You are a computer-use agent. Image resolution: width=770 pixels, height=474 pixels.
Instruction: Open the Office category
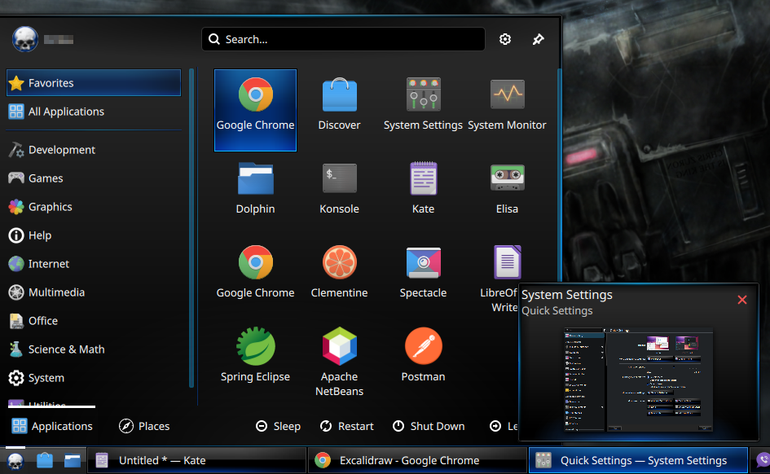pyautogui.click(x=94, y=321)
